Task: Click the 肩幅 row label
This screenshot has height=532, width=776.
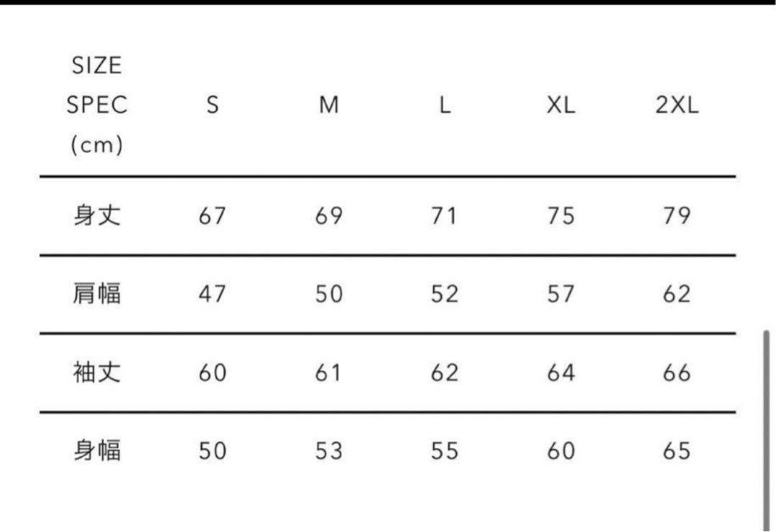Action: click(97, 294)
